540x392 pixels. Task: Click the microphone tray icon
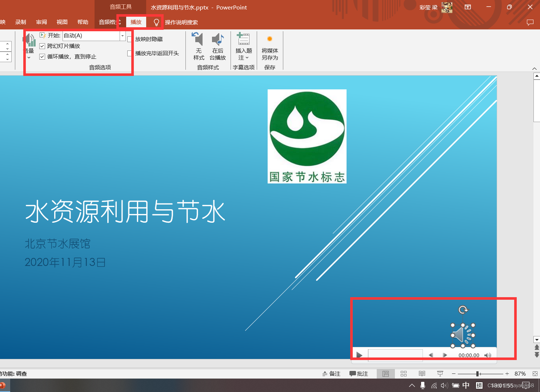click(423, 385)
